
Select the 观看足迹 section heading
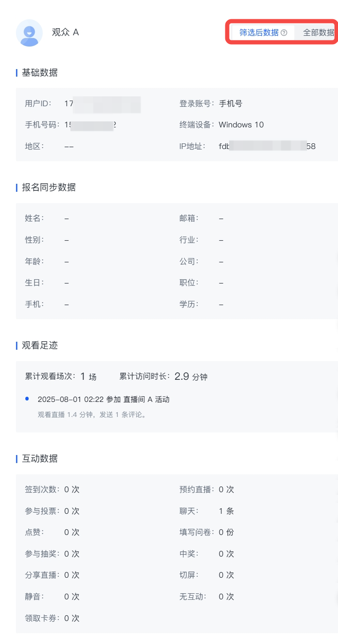[x=40, y=345]
